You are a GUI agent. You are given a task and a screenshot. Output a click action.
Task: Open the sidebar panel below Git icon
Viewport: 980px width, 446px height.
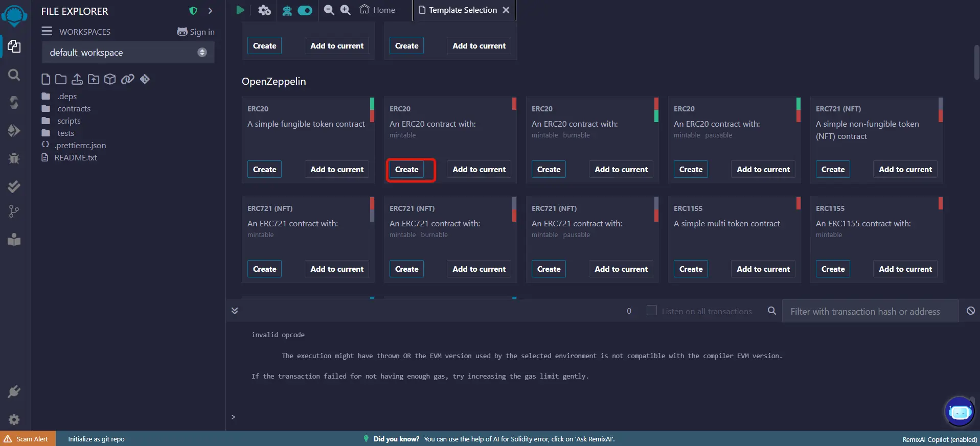tap(14, 239)
